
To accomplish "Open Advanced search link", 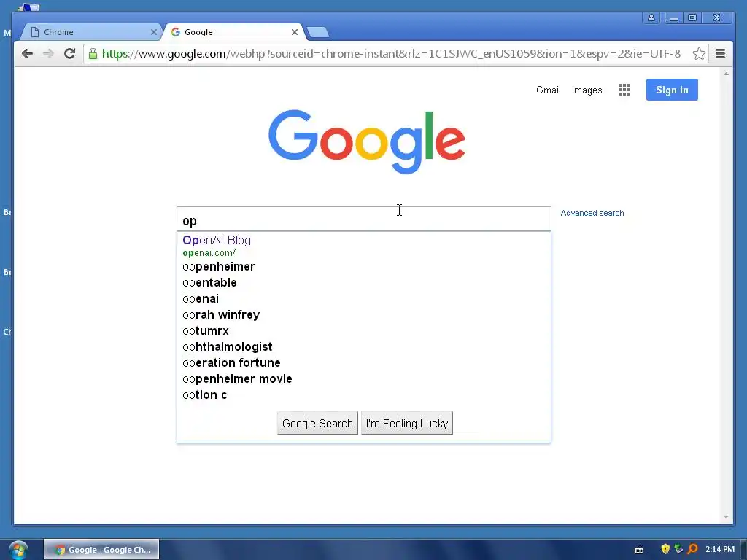I will (x=592, y=213).
